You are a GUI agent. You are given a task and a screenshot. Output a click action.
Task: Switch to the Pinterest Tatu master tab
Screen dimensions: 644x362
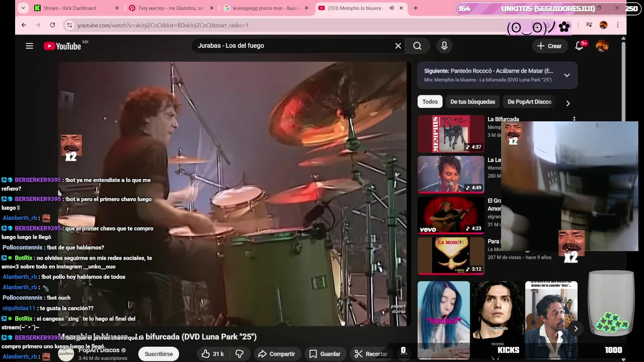171,8
